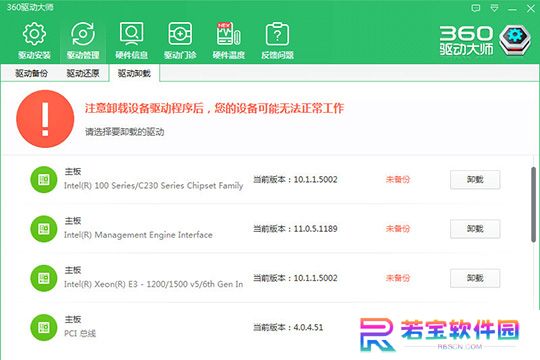Open the 驱动安装 gear icon
The height and width of the screenshot is (360, 540).
(x=34, y=34)
